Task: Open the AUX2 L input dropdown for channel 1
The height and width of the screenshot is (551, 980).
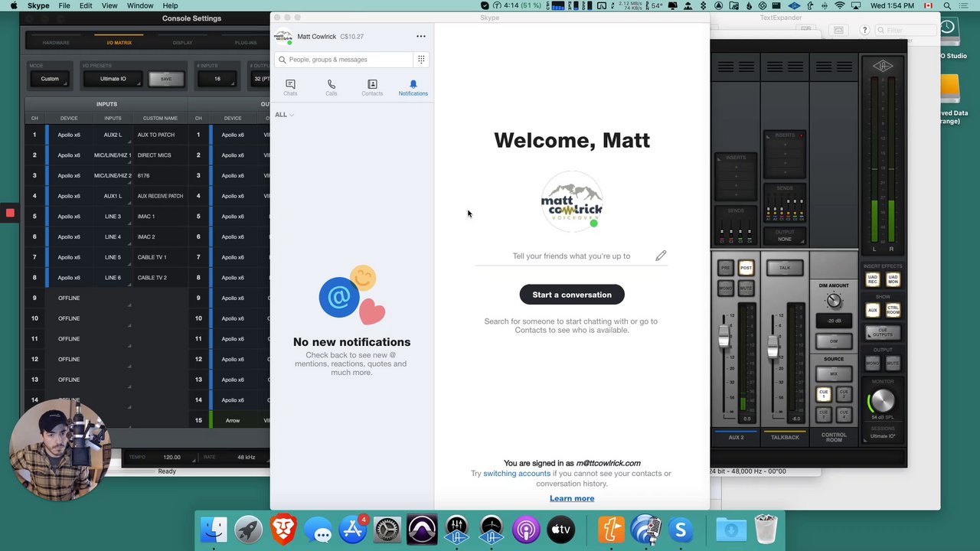Action: point(113,135)
